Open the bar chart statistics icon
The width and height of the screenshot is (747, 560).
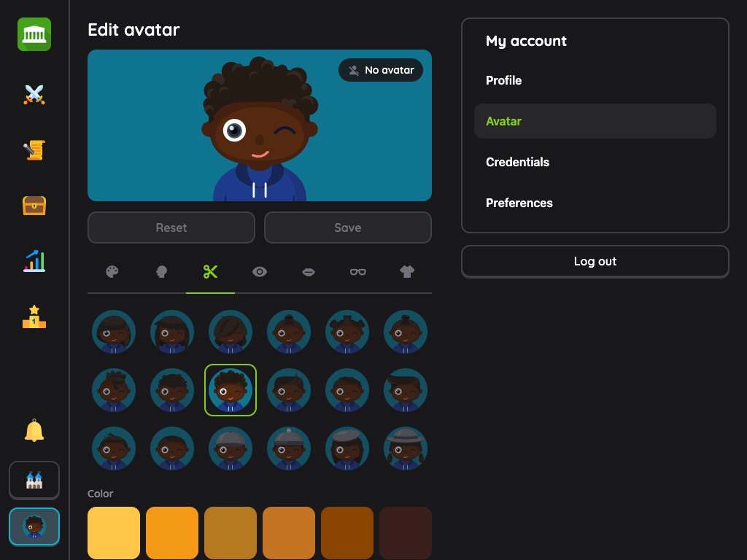pyautogui.click(x=34, y=261)
